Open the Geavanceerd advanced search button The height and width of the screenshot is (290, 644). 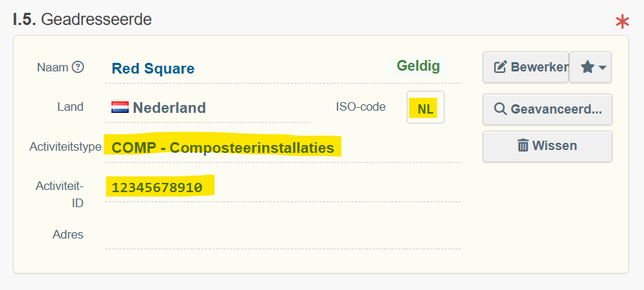pos(548,109)
